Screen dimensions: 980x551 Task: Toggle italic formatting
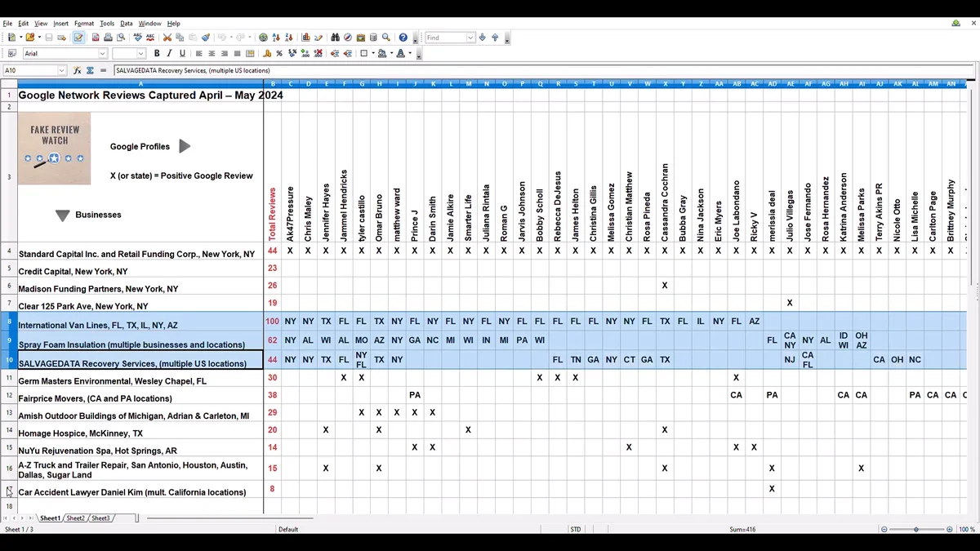pos(168,52)
